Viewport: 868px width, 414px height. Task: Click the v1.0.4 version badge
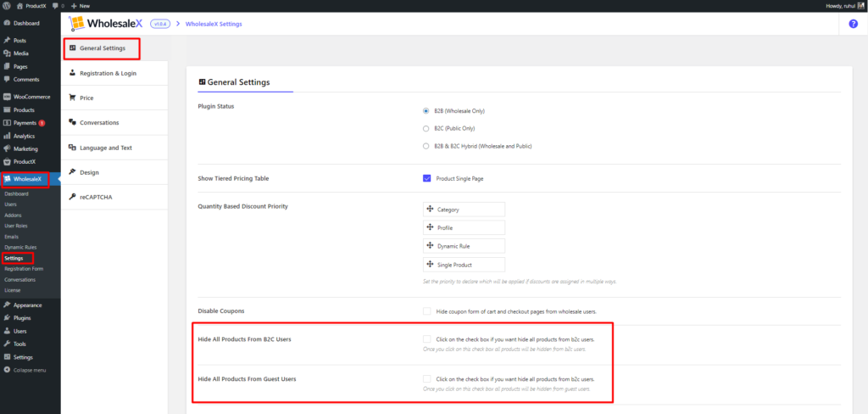pos(159,24)
